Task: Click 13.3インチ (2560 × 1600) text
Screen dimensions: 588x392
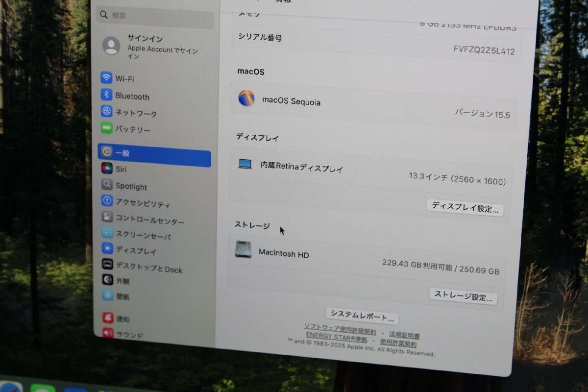Action: [457, 179]
